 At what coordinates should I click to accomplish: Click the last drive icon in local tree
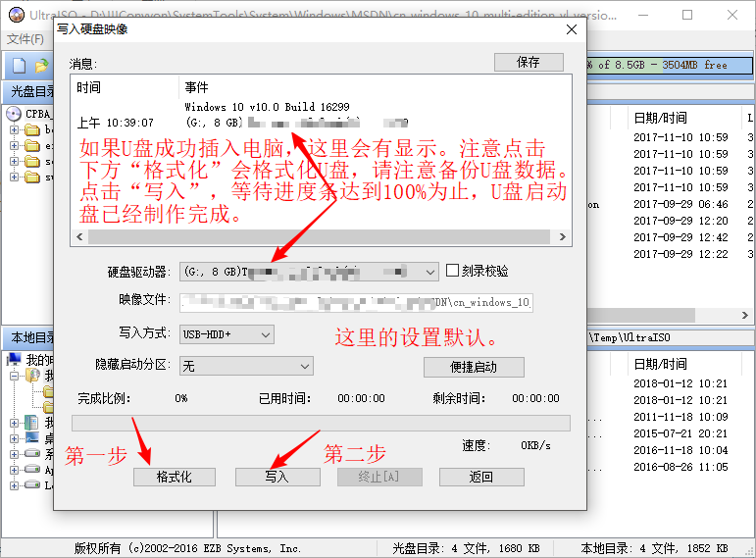(x=32, y=484)
